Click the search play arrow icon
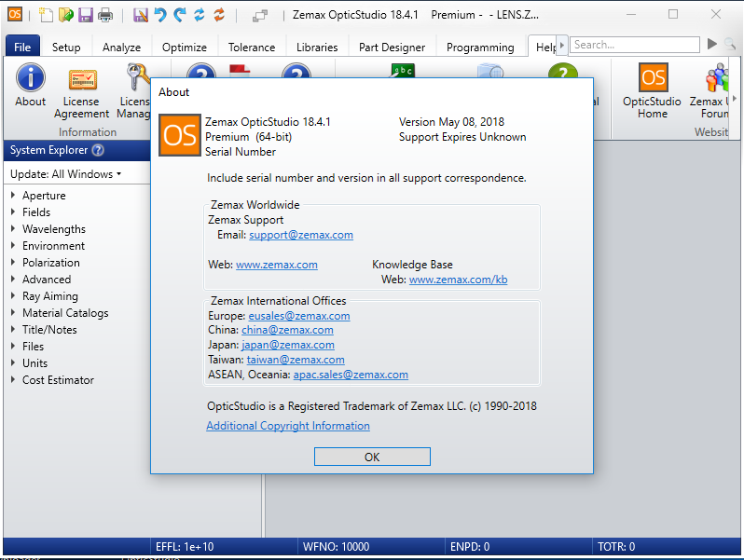 pos(711,44)
